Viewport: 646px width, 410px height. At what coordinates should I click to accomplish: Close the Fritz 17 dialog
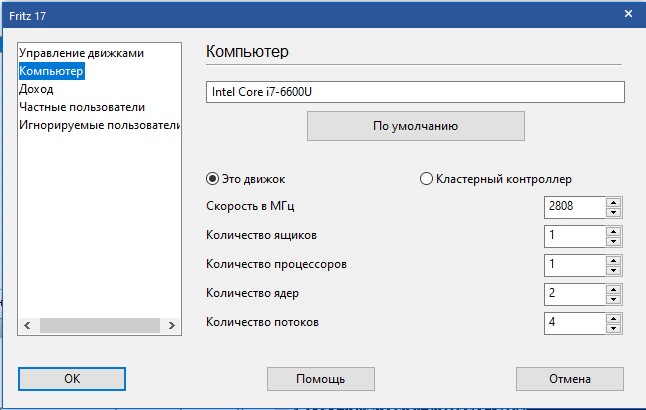(628, 14)
